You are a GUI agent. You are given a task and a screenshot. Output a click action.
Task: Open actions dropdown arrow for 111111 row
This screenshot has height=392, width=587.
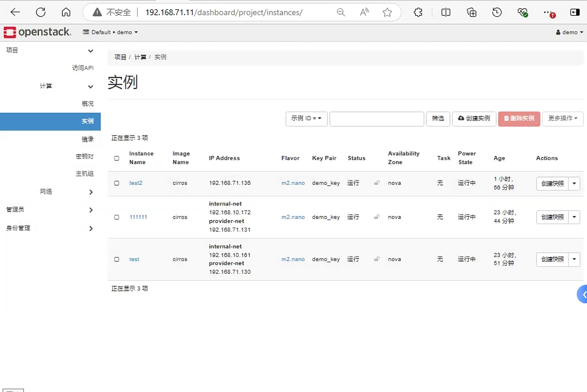pos(574,217)
